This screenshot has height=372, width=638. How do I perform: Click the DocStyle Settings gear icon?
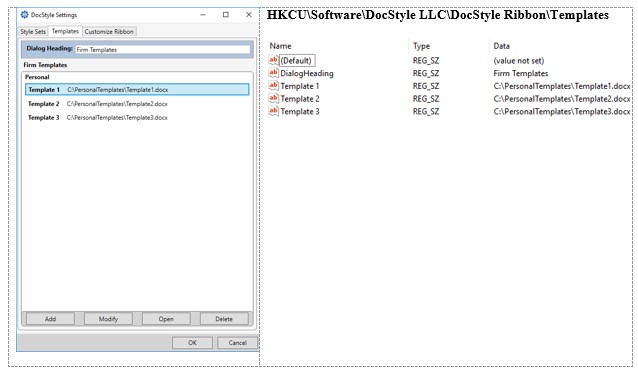[x=24, y=15]
